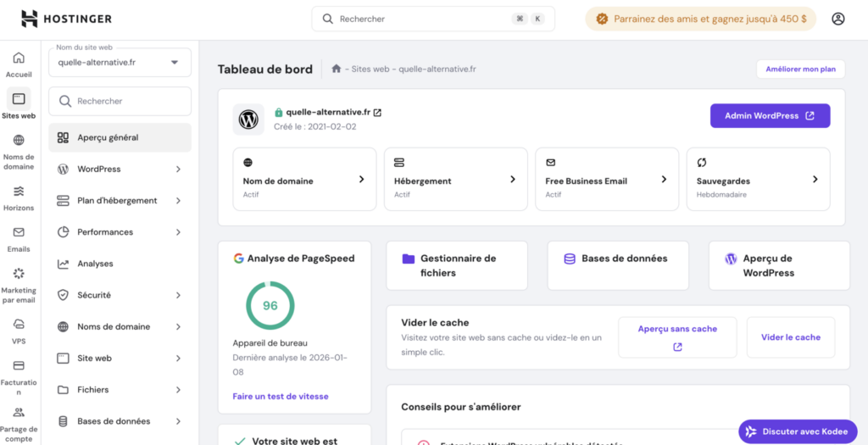The height and width of the screenshot is (445, 868).
Task: Click the magnifier in the top search bar
Action: click(x=328, y=19)
